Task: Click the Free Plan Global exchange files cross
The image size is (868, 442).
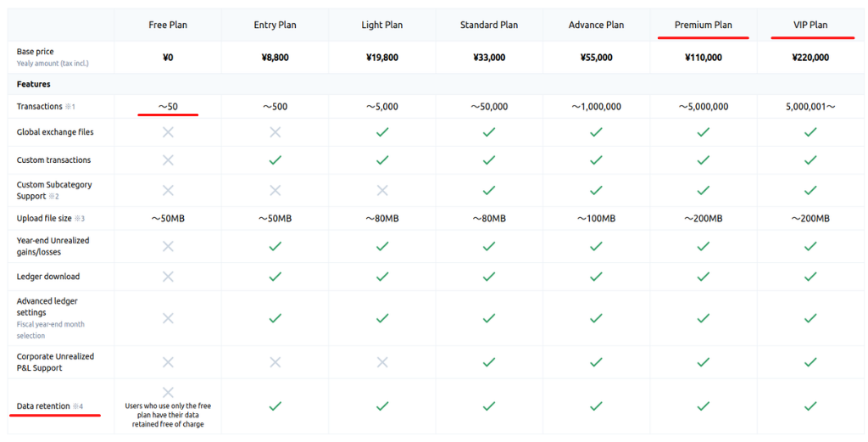Action: tap(168, 131)
